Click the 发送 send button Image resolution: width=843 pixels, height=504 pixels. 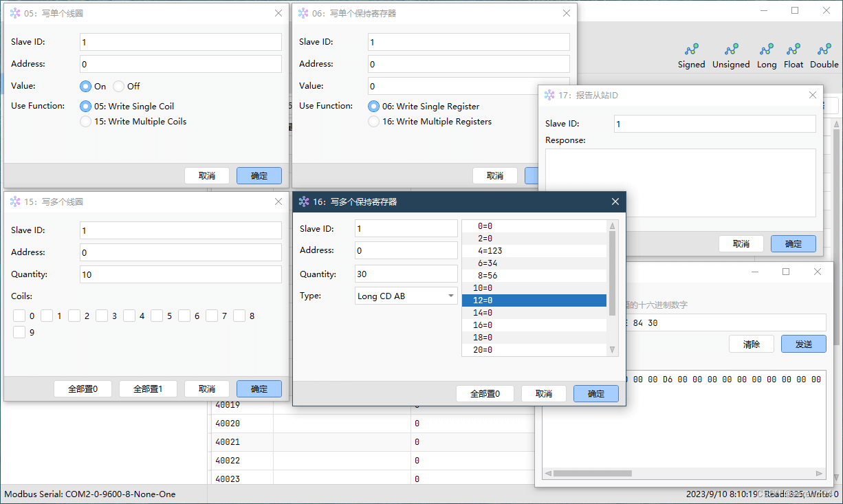click(x=803, y=343)
